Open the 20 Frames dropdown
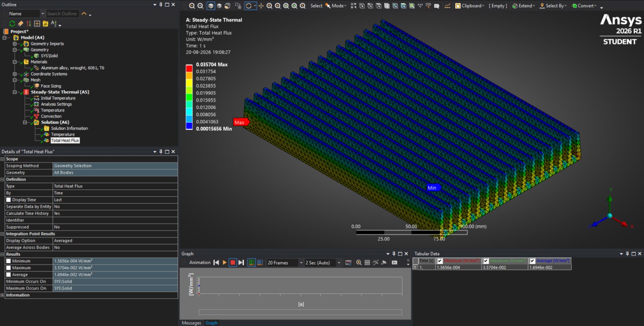This screenshot has height=326, width=644. [301, 263]
